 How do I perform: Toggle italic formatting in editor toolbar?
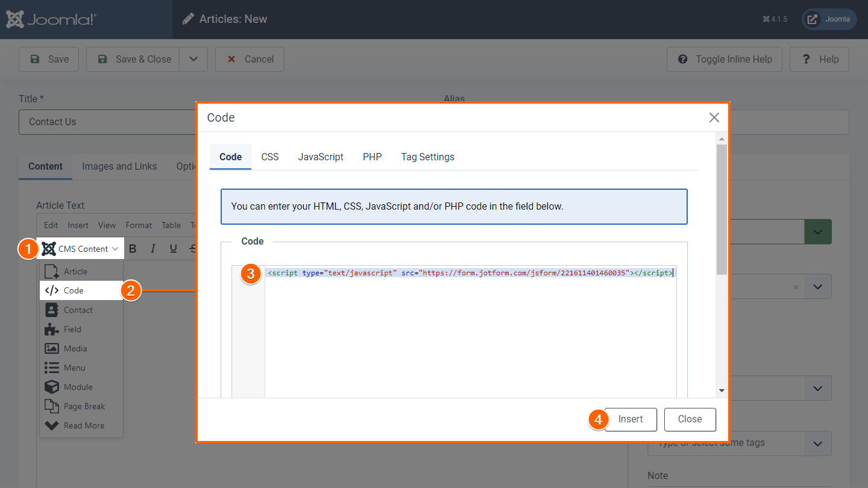[x=153, y=249]
